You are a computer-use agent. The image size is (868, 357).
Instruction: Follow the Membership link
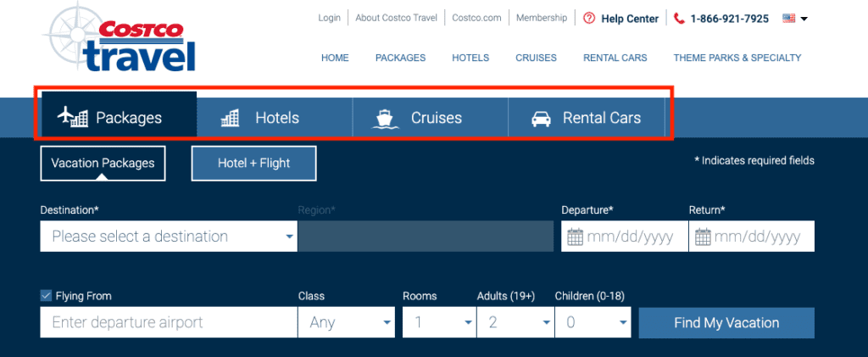point(541,18)
